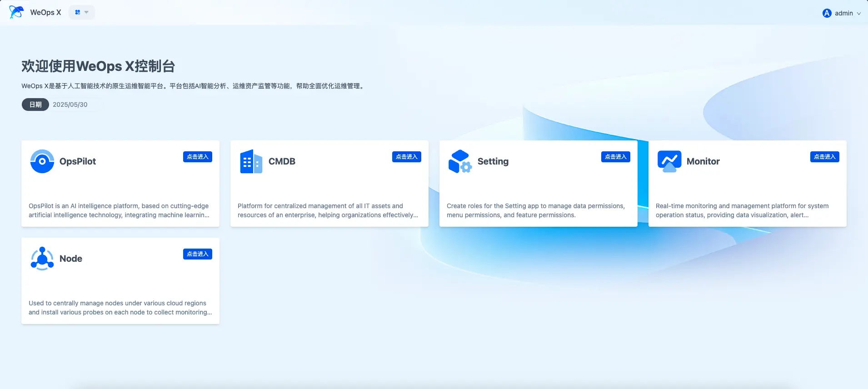This screenshot has height=389, width=868.
Task: Click the Monitor card title
Action: coord(703,161)
